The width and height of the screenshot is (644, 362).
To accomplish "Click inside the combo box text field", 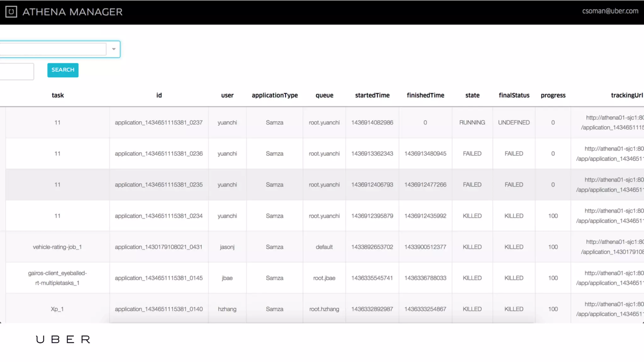I will click(53, 49).
